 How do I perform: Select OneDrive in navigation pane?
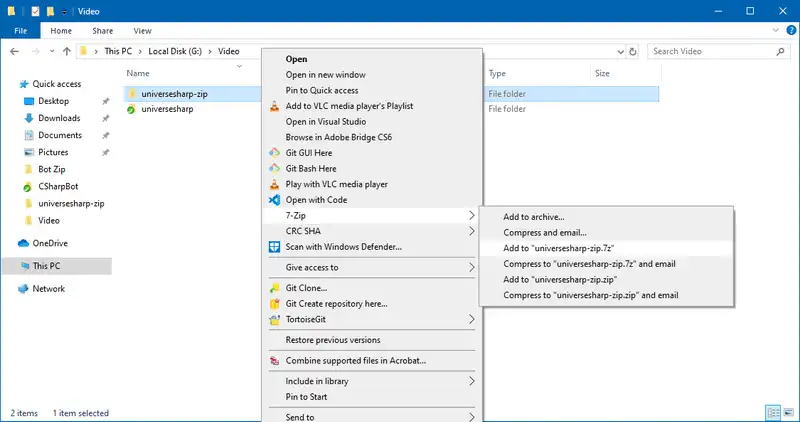tap(49, 243)
